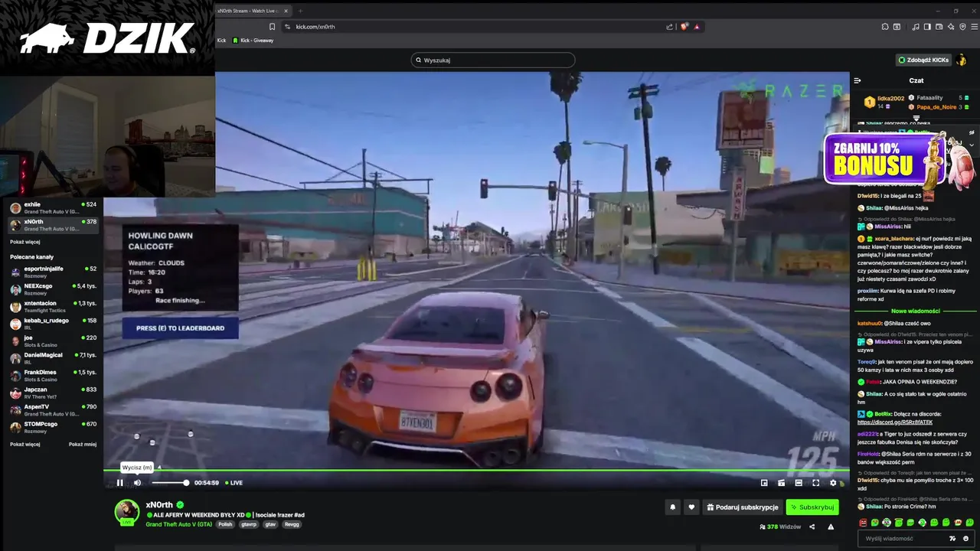Viewport: 980px width, 551px height.
Task: Open a new browser tab with plus
Action: click(x=300, y=11)
